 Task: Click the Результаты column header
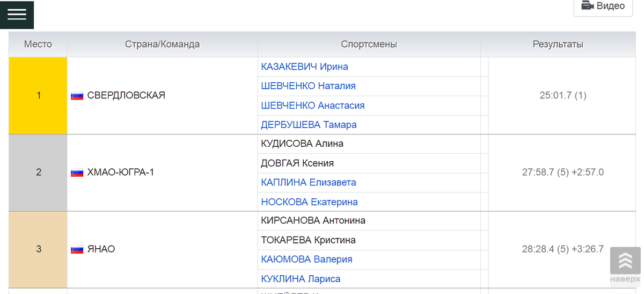558,45
